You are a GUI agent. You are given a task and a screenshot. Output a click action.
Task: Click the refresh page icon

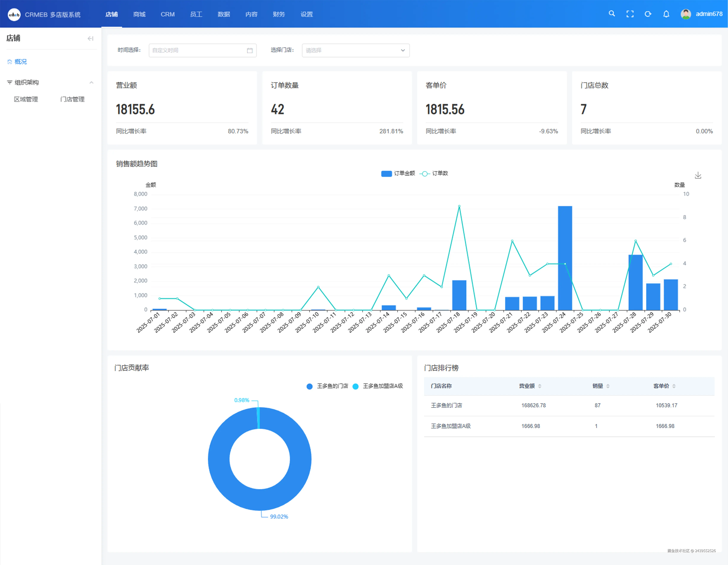[x=648, y=14]
